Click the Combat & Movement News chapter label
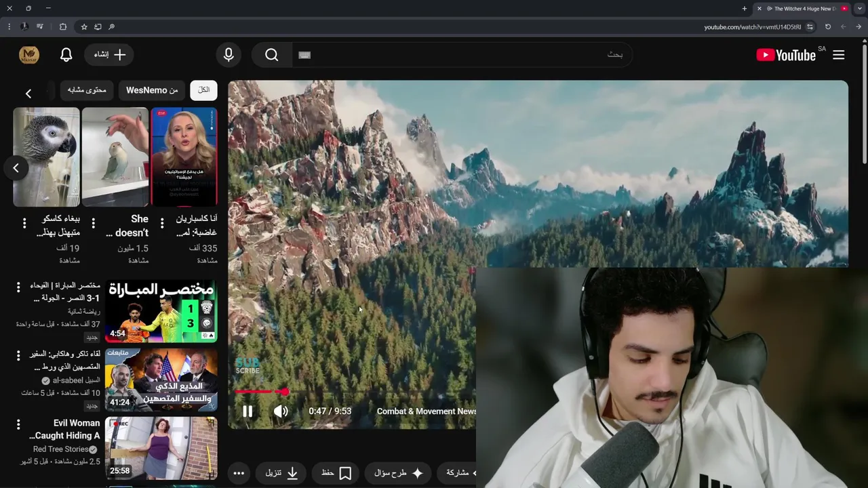Image resolution: width=868 pixels, height=488 pixels. [x=427, y=411]
